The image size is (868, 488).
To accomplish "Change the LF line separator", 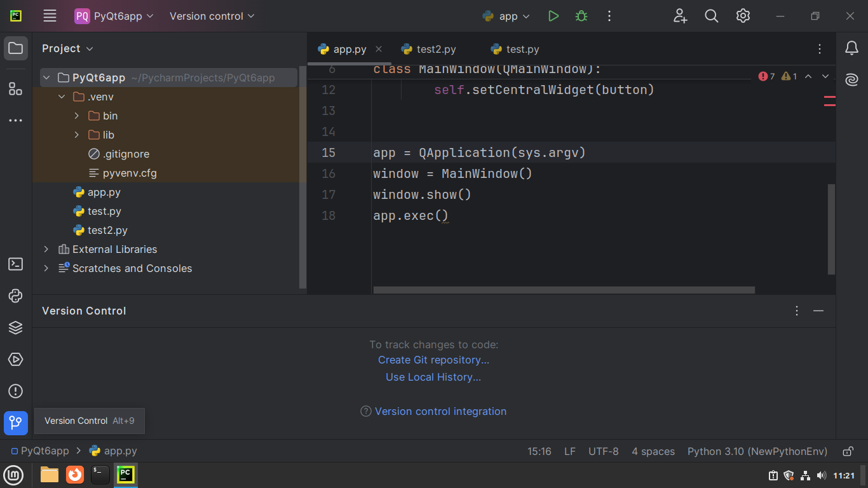I will tap(570, 451).
